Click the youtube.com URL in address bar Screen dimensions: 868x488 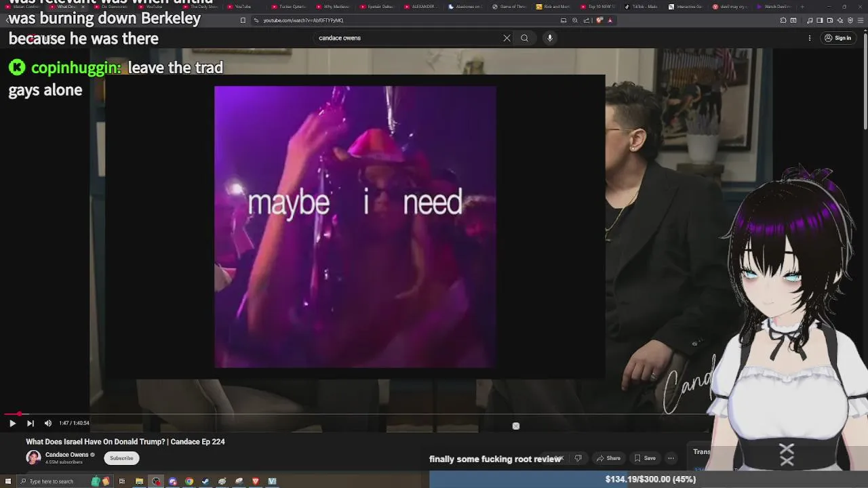(303, 20)
